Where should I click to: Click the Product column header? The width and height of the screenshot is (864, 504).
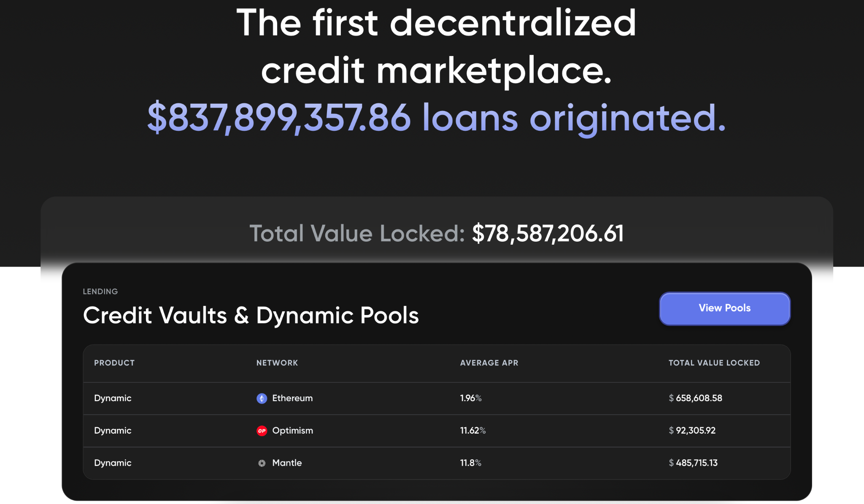[x=114, y=363]
